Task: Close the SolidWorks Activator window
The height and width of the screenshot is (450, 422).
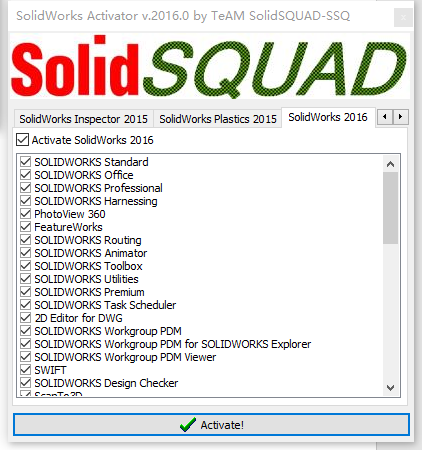Action: pos(403,17)
